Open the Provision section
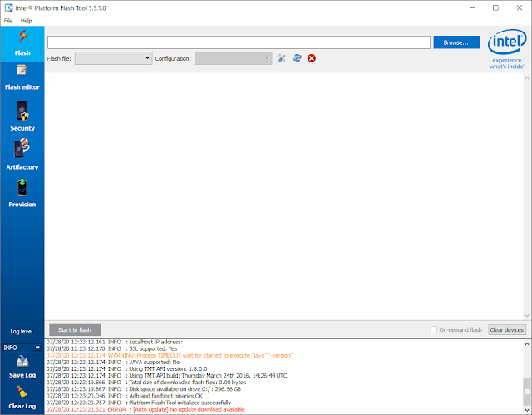 pos(22,194)
